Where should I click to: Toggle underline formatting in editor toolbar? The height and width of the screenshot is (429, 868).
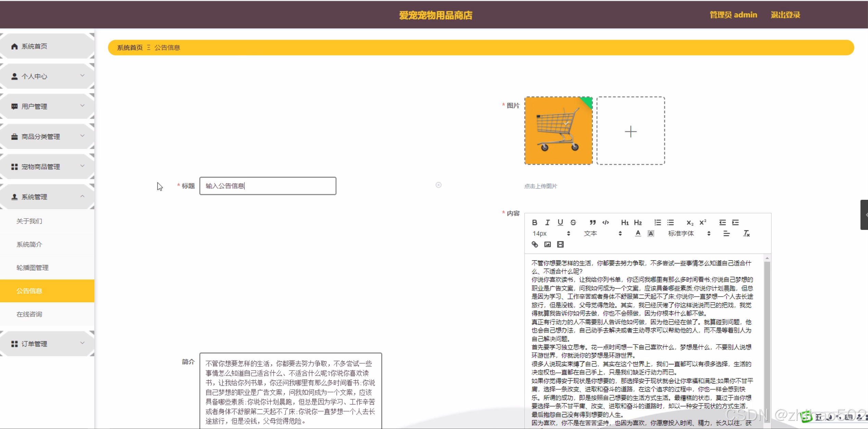(x=560, y=222)
